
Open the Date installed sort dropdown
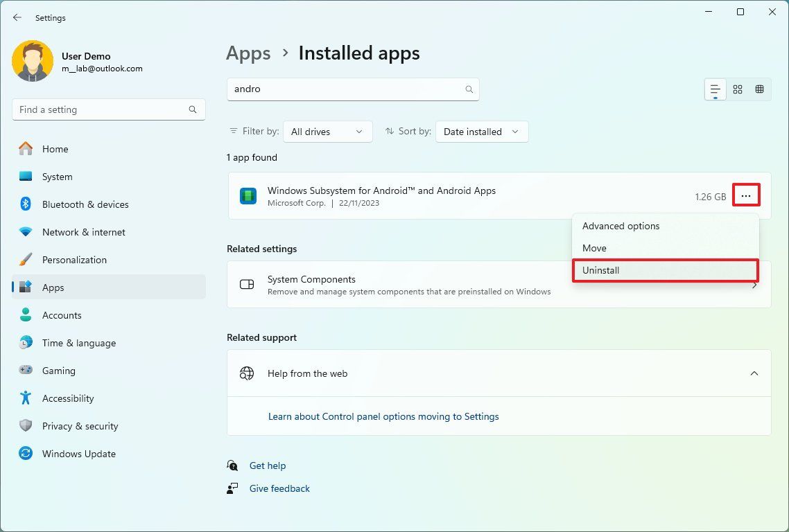coord(481,131)
